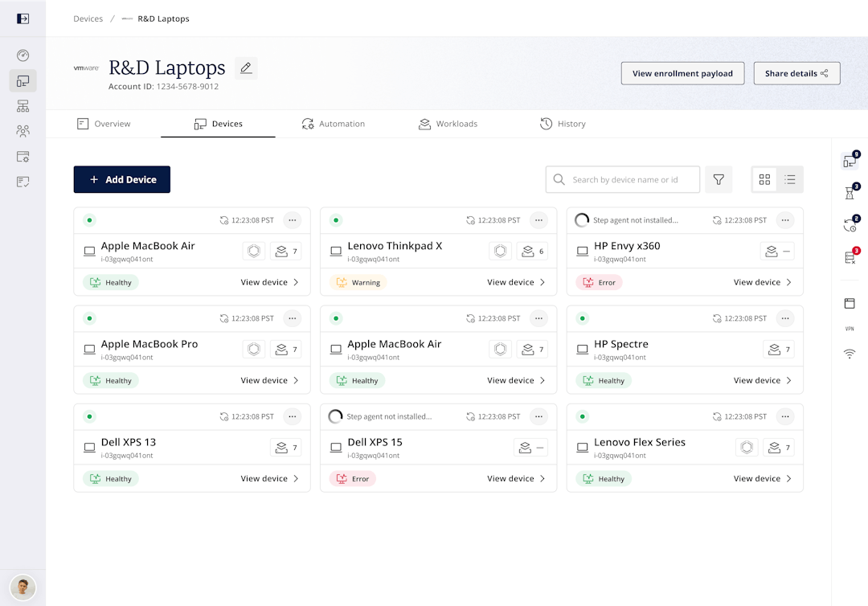Open the dashboard speedometer icon in sidebar
Screen dimensions: 868x606
(23, 55)
